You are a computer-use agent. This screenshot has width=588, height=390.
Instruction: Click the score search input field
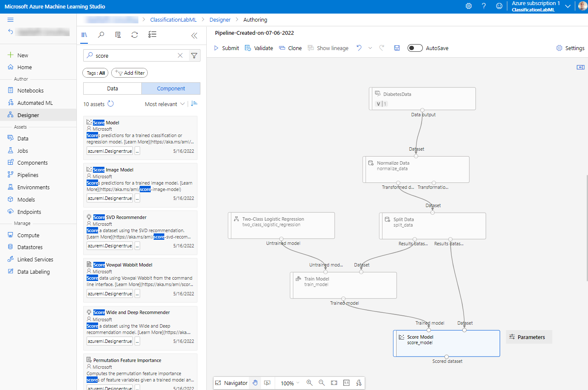pos(134,56)
